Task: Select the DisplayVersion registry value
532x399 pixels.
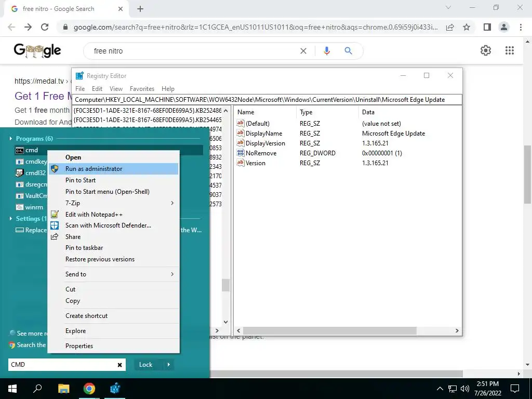Action: [x=265, y=143]
